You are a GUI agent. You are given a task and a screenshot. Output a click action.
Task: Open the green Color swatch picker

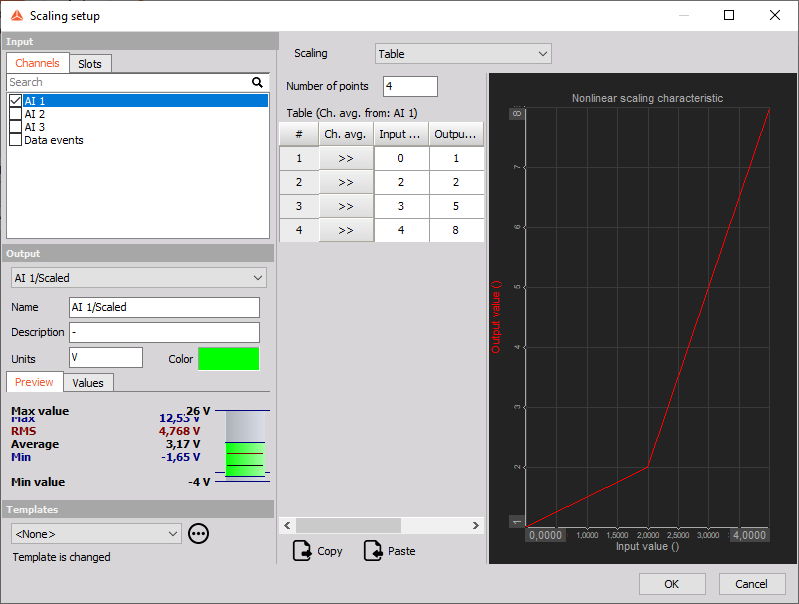(229, 358)
